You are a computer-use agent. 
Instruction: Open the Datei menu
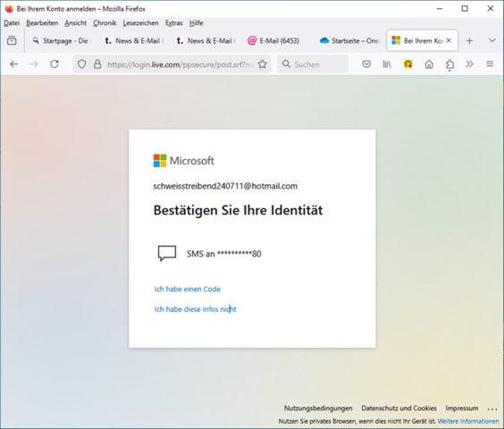pos(12,23)
